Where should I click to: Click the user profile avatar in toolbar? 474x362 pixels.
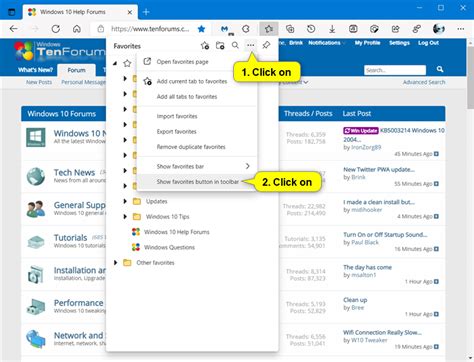pos(439,29)
